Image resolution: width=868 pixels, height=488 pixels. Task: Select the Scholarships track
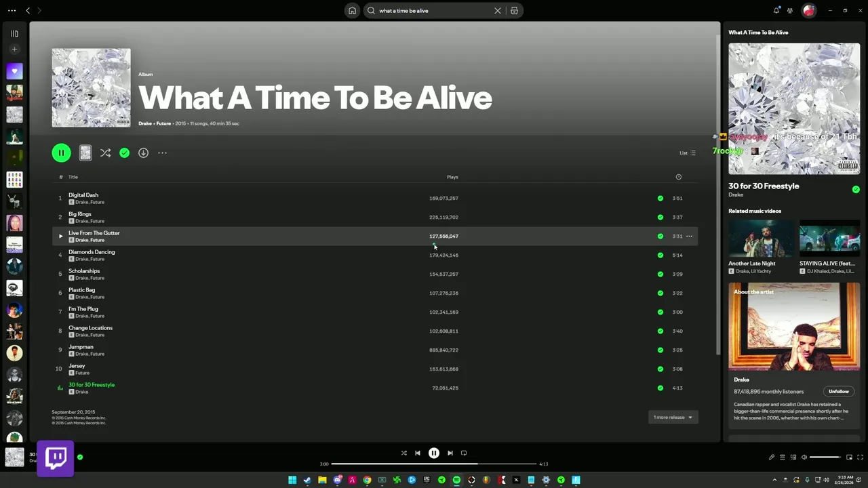(84, 271)
